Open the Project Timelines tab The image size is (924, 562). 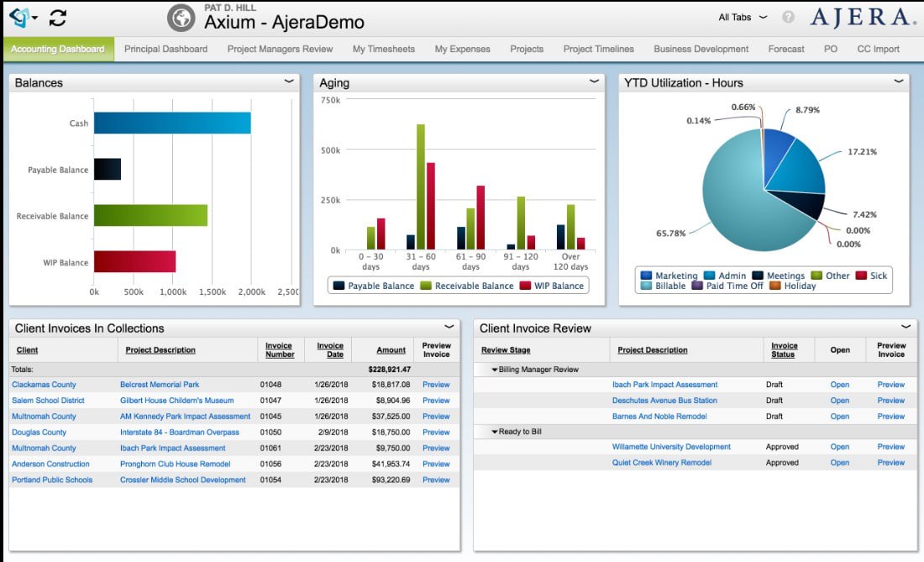click(599, 49)
